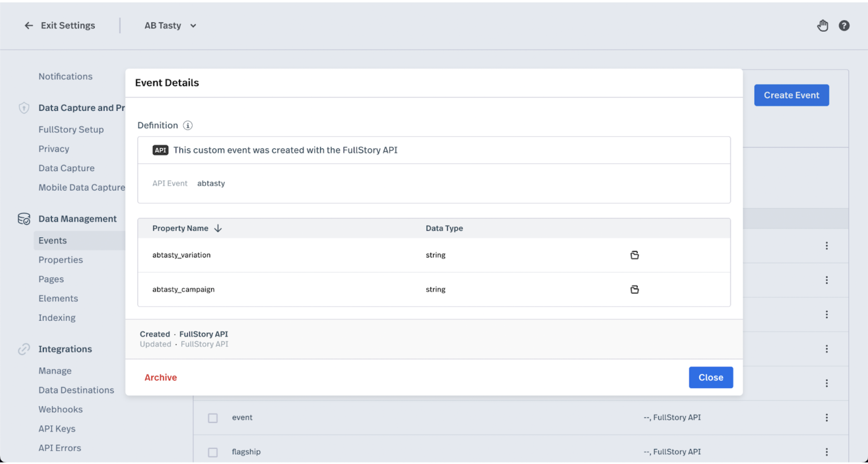The image size is (868, 464).
Task: Expand the AB Tasty account dropdown
Action: point(170,26)
